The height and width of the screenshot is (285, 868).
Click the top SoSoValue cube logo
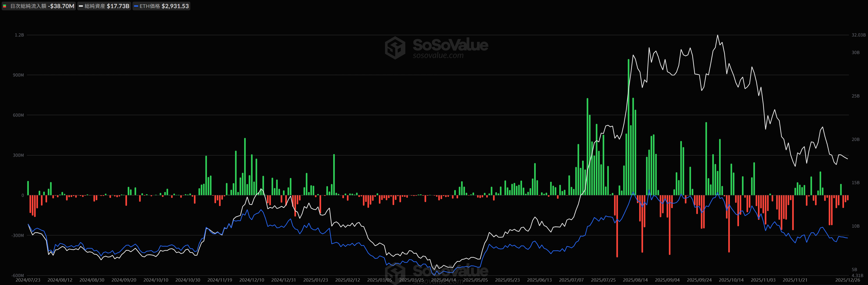point(395,48)
